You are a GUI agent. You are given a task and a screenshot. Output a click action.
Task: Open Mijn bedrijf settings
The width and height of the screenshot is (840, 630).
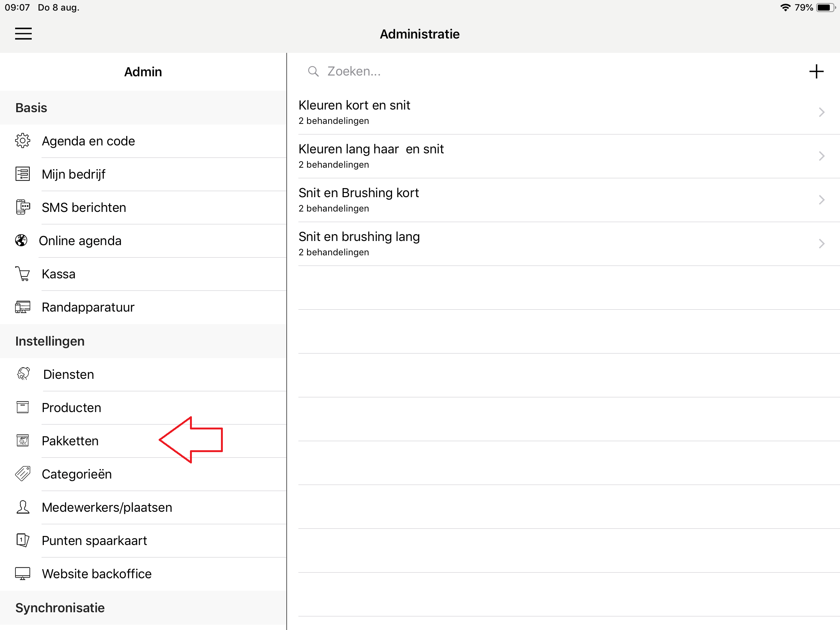tap(74, 174)
